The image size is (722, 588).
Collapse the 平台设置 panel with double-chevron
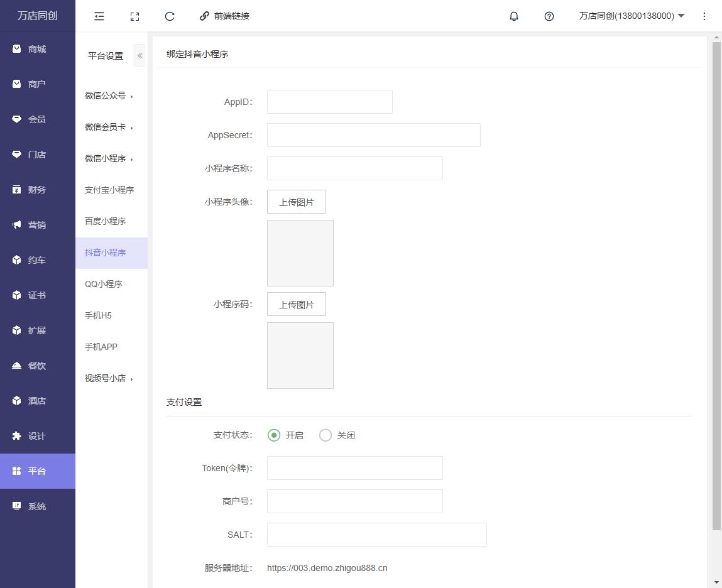[x=139, y=56]
